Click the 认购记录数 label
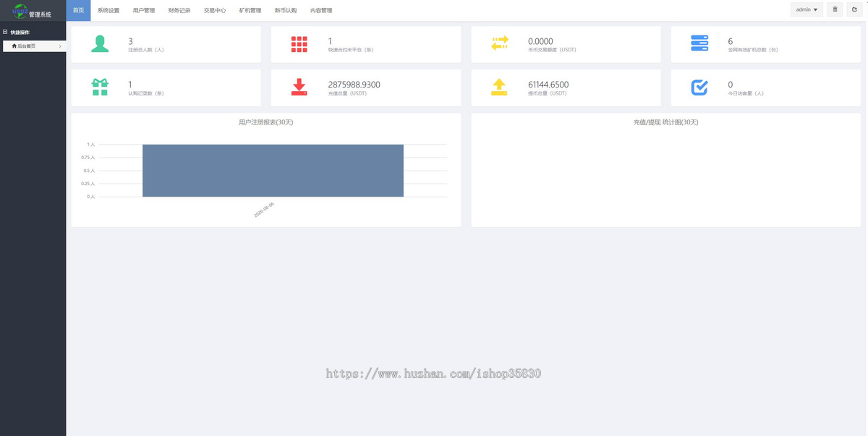 [145, 93]
